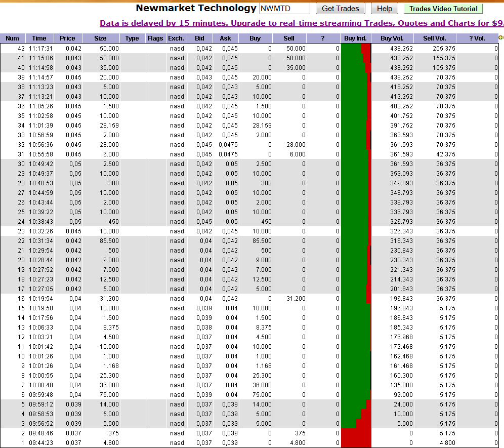Image resolution: width=504 pixels, height=448 pixels.
Task: Select trade time 11:17:31
Action: 40,49
